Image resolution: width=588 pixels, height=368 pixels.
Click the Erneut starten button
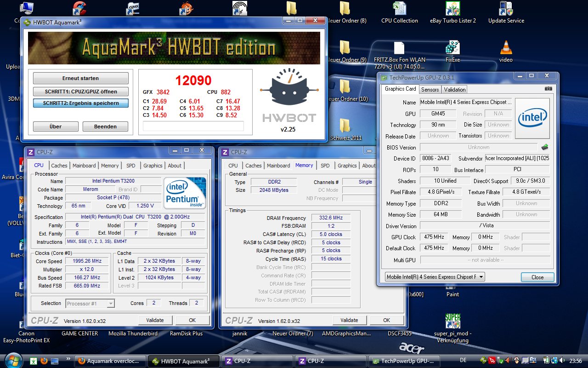tap(81, 78)
